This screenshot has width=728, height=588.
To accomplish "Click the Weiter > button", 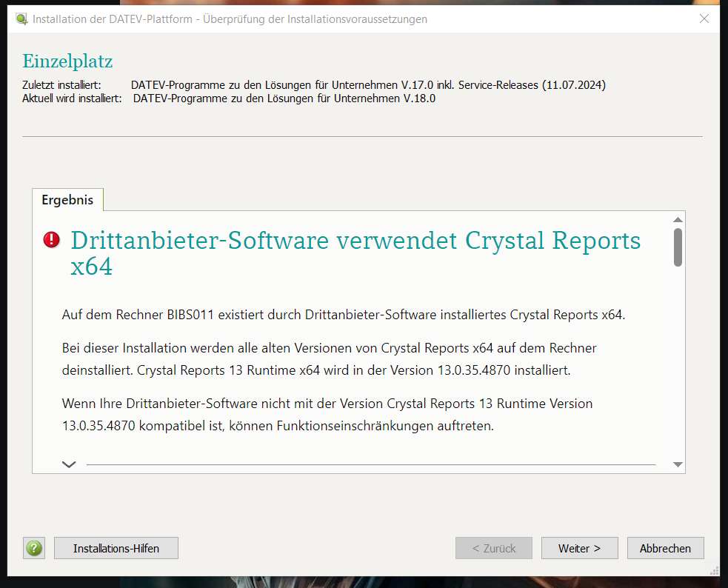I will point(579,549).
